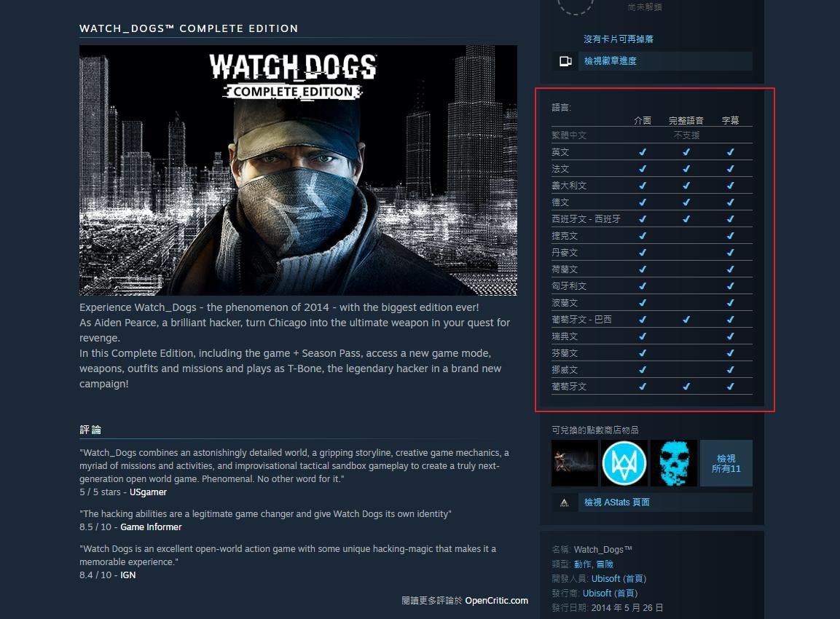
Task: Click 瑞典文 language row label
Action: pyautogui.click(x=565, y=336)
